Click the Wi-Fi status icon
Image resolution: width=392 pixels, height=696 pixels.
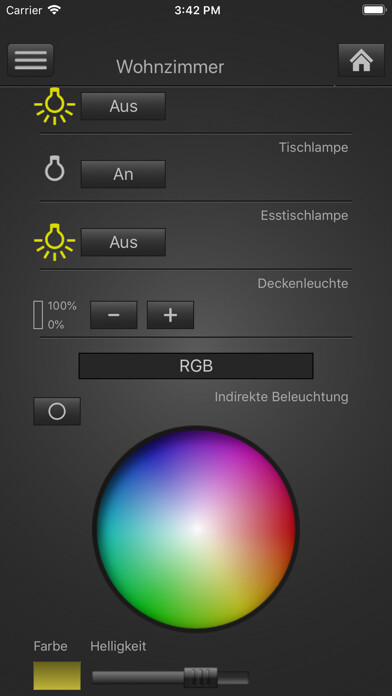pyautogui.click(x=54, y=10)
